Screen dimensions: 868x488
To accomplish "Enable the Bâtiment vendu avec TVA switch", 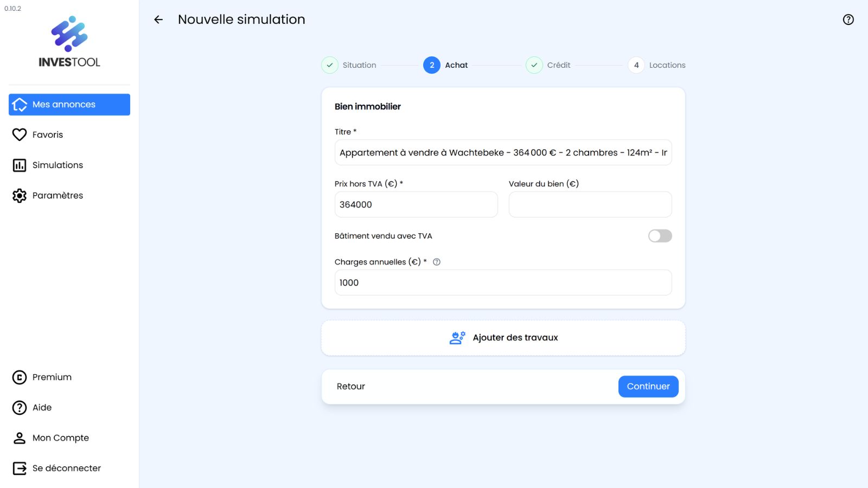I will (x=660, y=236).
